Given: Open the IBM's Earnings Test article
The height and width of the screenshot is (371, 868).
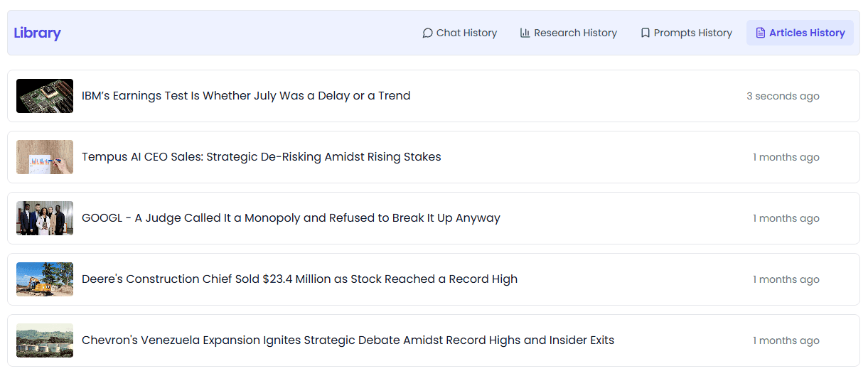Looking at the screenshot, I should click(x=434, y=96).
